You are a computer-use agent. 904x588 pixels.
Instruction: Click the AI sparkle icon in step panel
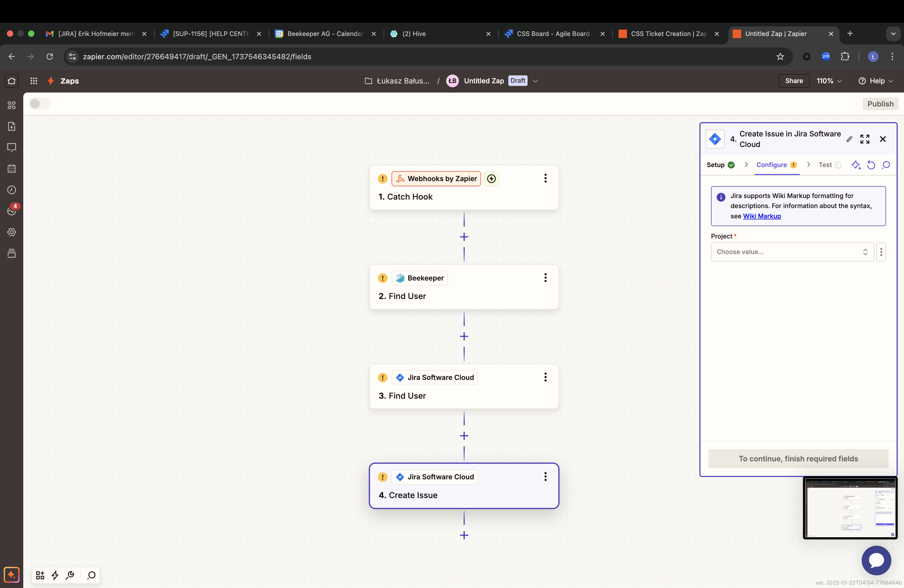point(856,165)
